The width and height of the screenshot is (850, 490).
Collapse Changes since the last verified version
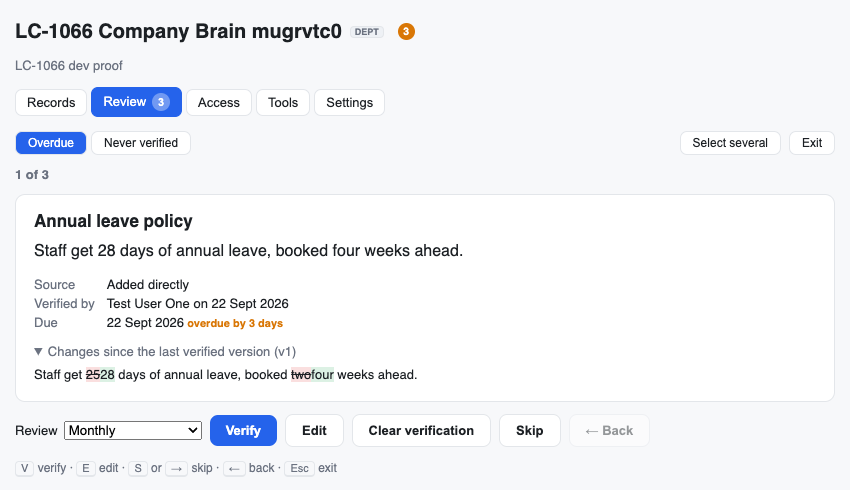click(x=165, y=352)
